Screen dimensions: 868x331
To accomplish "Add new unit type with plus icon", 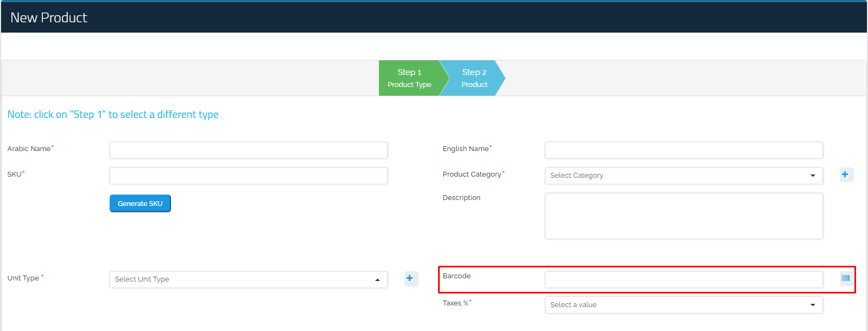I will click(x=410, y=278).
